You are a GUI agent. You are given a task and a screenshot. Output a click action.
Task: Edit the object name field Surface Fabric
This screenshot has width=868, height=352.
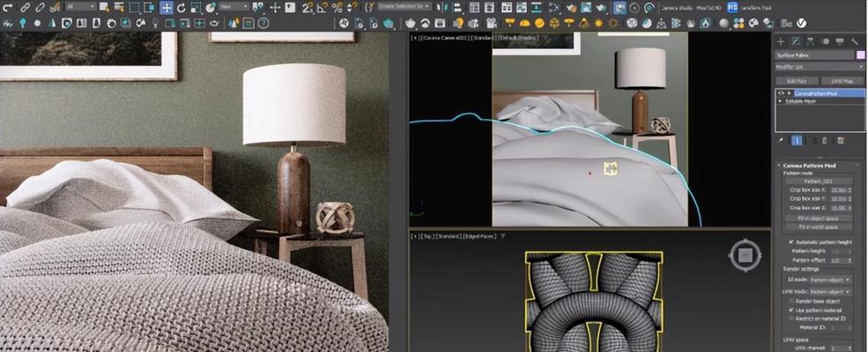(814, 55)
